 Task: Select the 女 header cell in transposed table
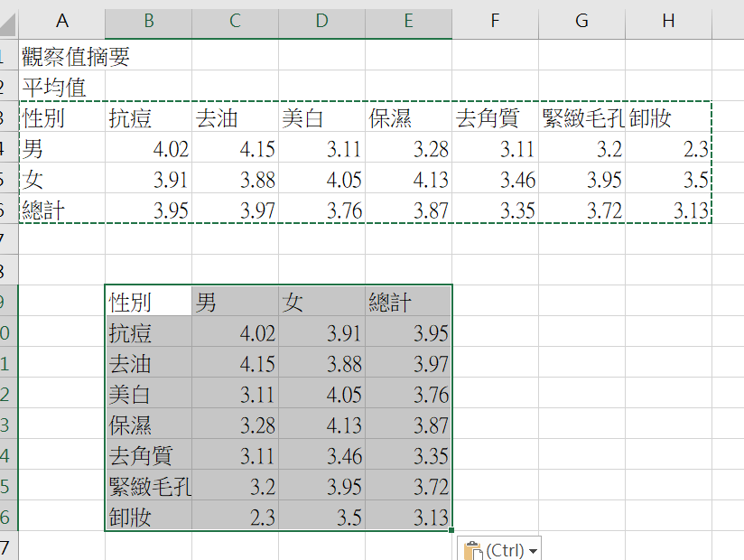click(321, 303)
